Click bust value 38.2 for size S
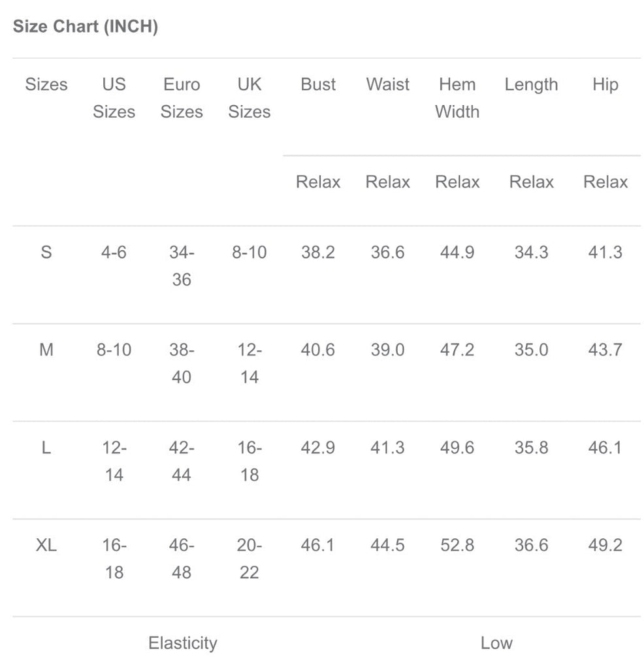 point(318,252)
